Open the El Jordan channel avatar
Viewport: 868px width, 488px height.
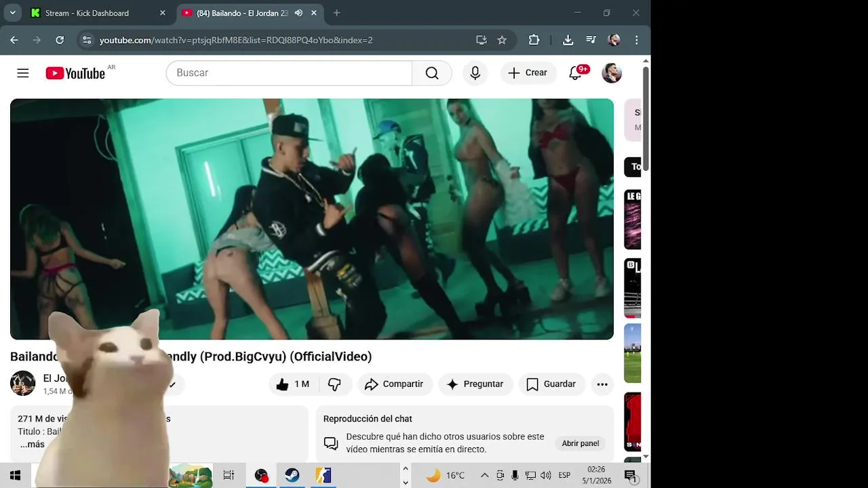point(22,384)
